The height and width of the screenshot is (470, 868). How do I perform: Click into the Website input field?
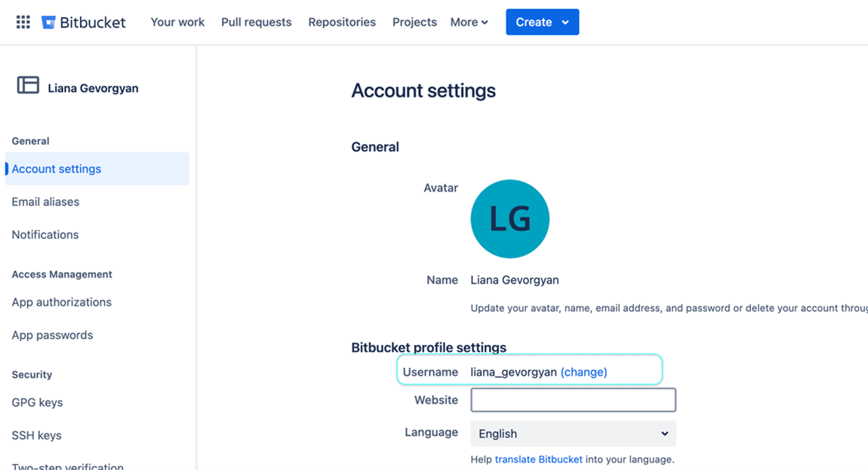573,400
